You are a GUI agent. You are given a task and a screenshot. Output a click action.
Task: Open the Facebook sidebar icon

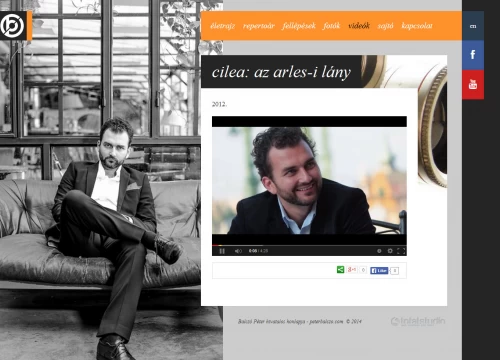(473, 55)
